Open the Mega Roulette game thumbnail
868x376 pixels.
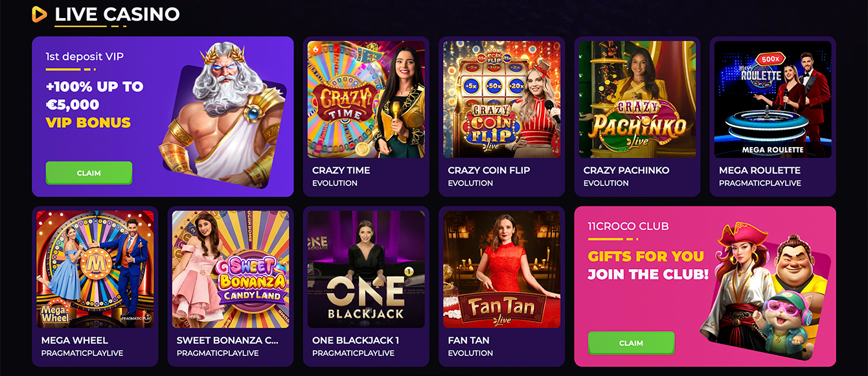[x=772, y=99]
